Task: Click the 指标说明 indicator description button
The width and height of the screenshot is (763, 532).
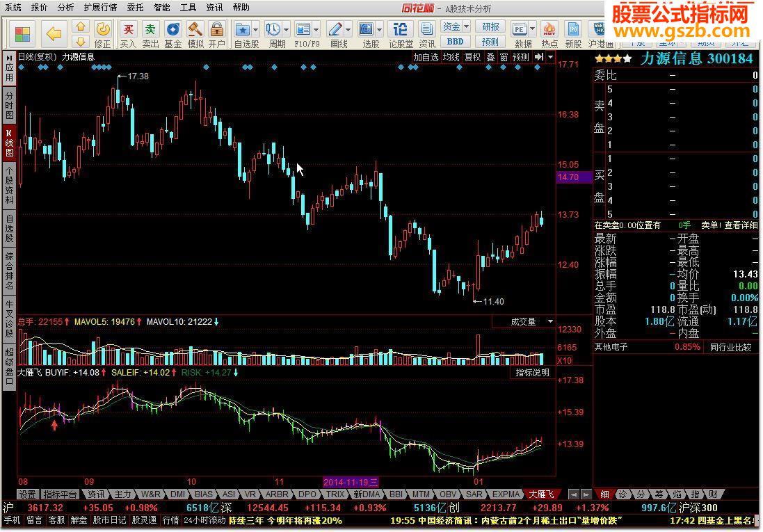Action: tap(532, 372)
